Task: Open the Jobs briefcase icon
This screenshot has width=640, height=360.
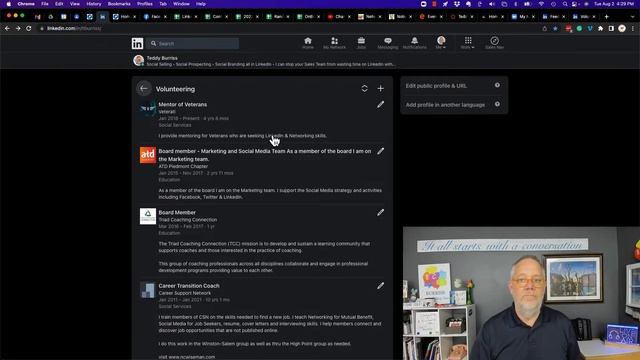Action: pyautogui.click(x=361, y=43)
